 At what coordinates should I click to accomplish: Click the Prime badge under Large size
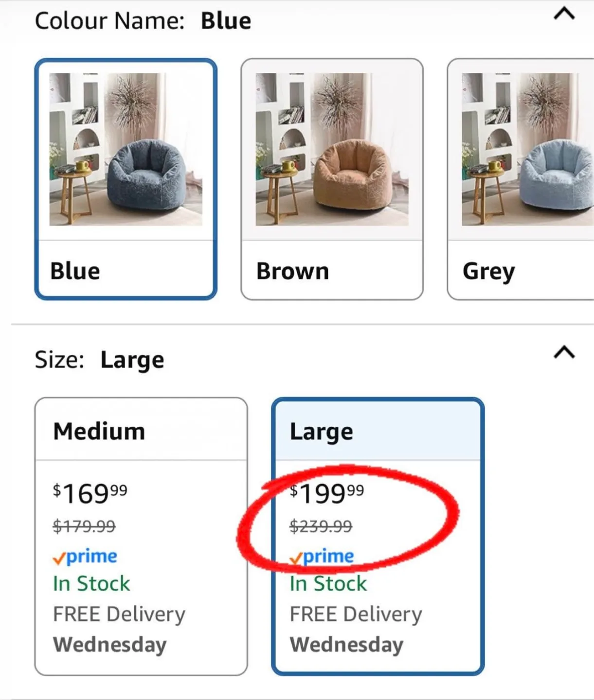[x=322, y=556]
